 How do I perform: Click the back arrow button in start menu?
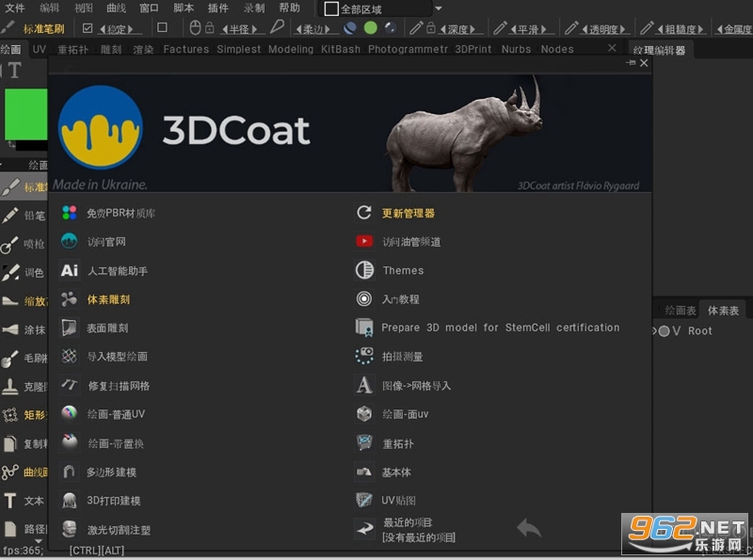(529, 528)
